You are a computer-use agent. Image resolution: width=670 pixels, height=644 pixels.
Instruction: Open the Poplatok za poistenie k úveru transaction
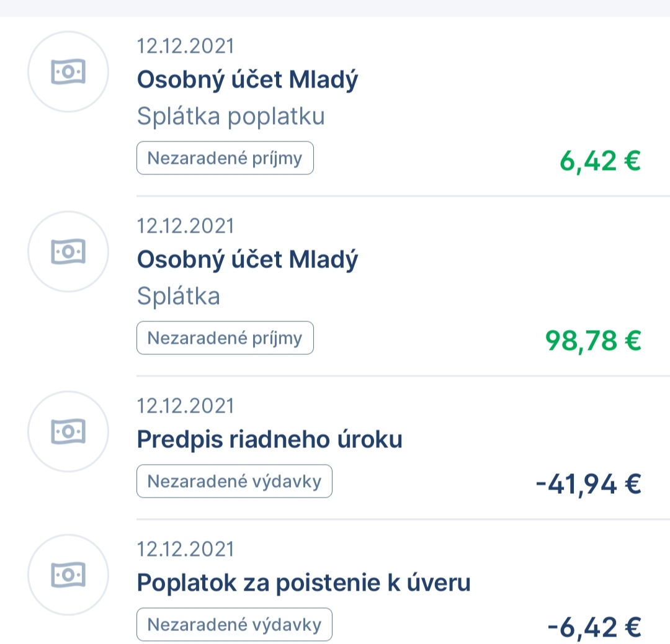(303, 583)
